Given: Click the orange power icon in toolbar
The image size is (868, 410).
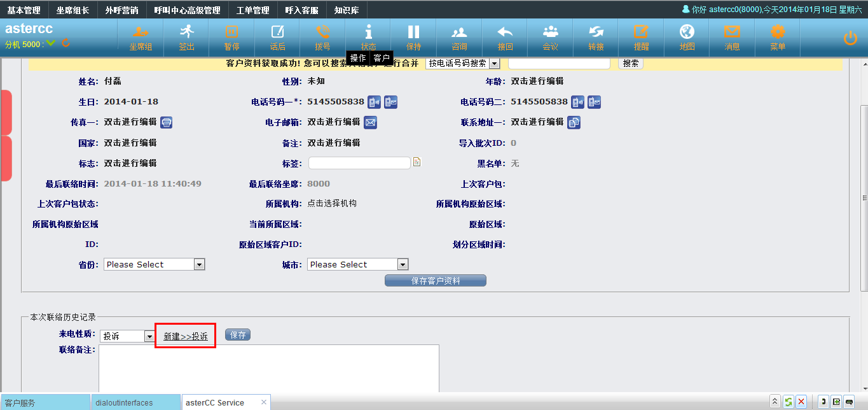Looking at the screenshot, I should pyautogui.click(x=850, y=38).
